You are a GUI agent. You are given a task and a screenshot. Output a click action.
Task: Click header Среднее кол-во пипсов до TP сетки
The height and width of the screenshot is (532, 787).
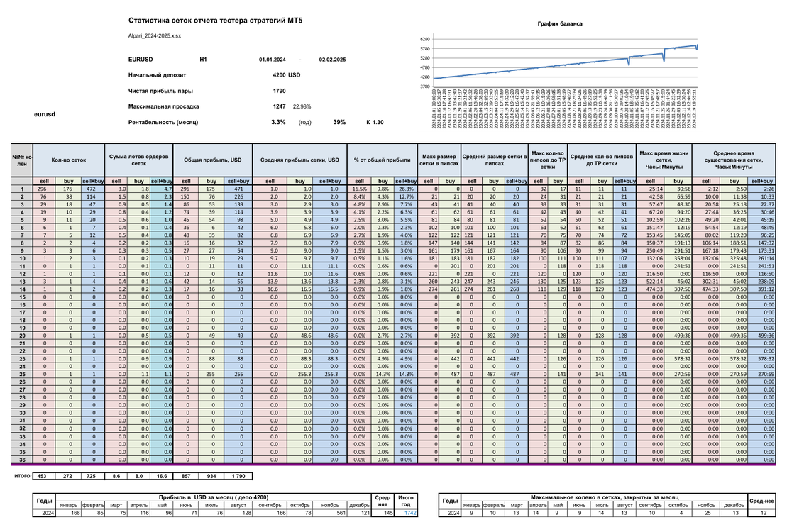click(602, 160)
